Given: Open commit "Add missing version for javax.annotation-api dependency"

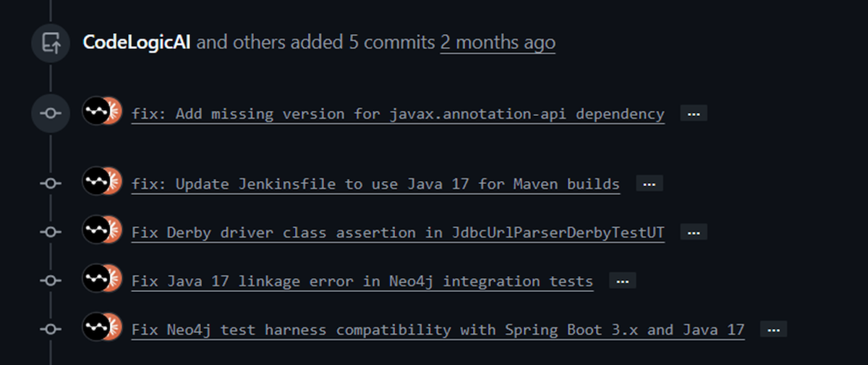Looking at the screenshot, I should 398,114.
